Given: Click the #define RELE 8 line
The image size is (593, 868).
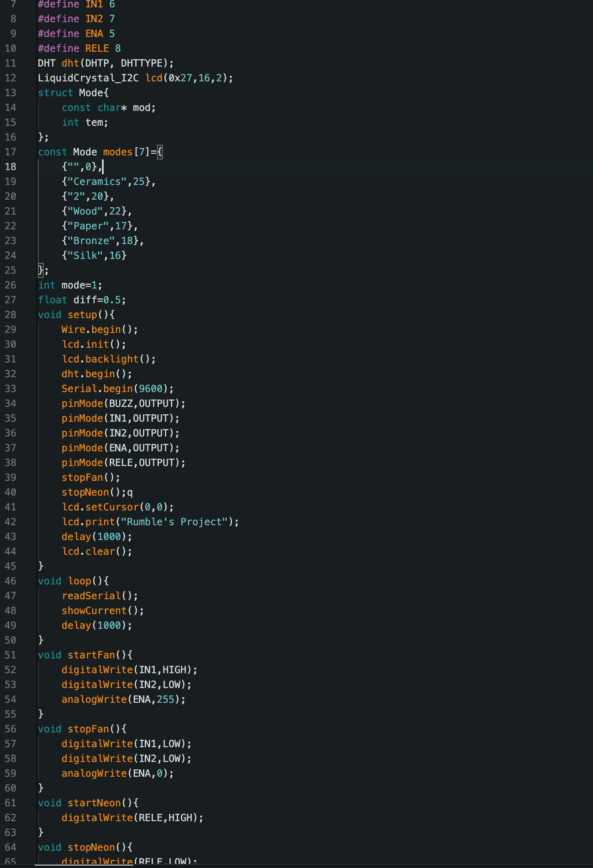Looking at the screenshot, I should tap(79, 48).
